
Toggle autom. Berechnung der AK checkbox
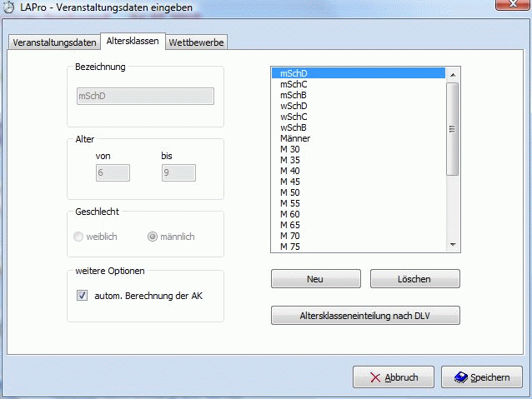(x=82, y=296)
